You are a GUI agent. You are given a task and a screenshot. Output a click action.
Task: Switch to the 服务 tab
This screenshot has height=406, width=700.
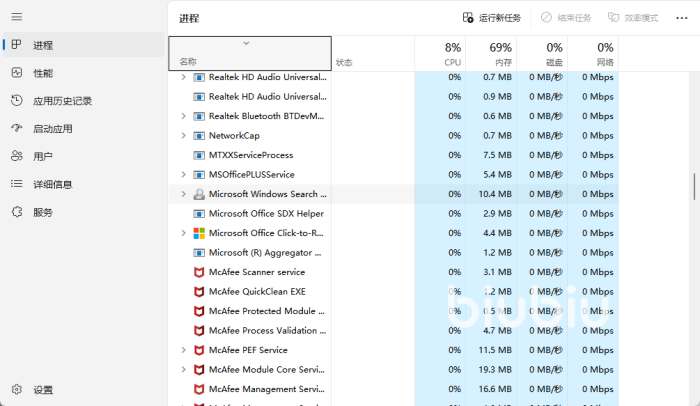[x=83, y=212]
